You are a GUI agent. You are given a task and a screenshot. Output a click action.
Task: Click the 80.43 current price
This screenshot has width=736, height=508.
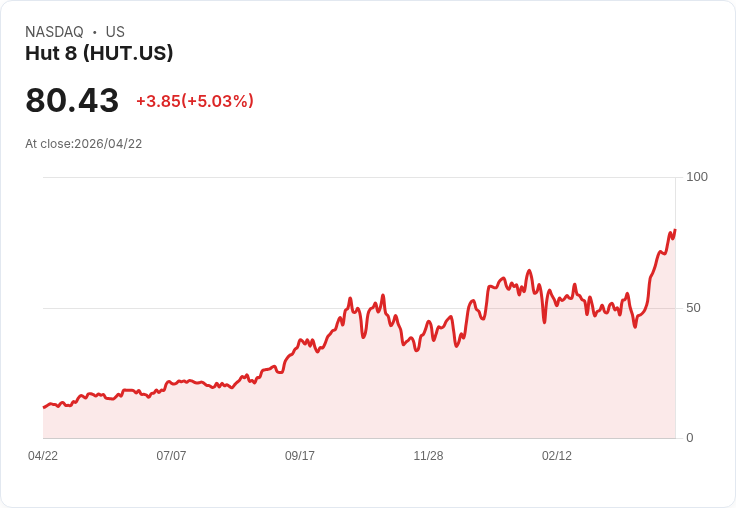(x=72, y=100)
